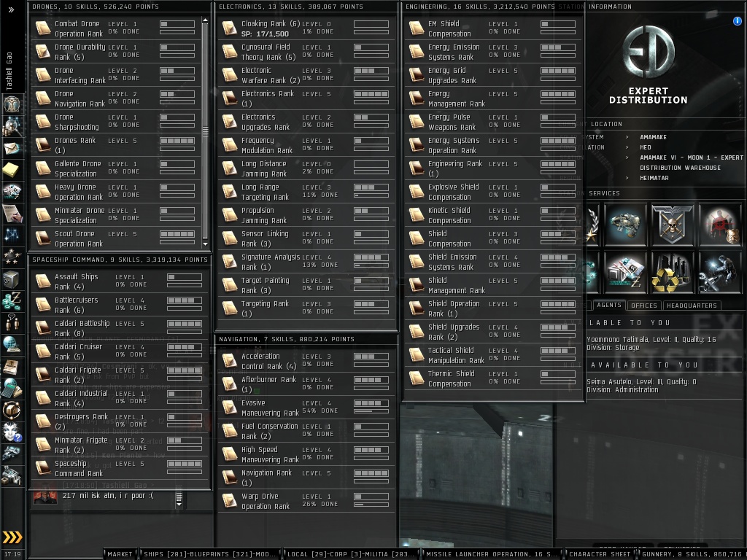Open the station Items hangar icon
747x560 pixels.
[x=12, y=475]
